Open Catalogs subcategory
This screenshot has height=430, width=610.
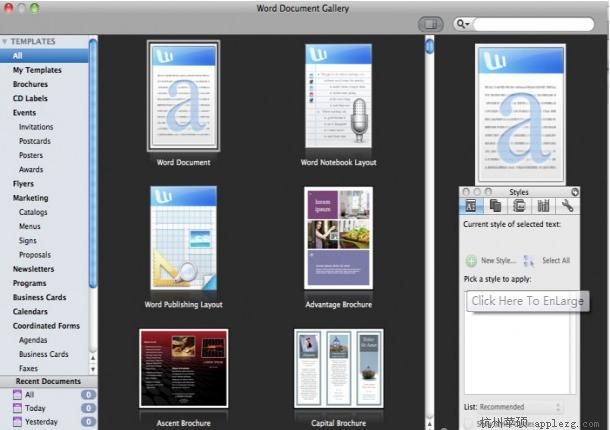[33, 212]
